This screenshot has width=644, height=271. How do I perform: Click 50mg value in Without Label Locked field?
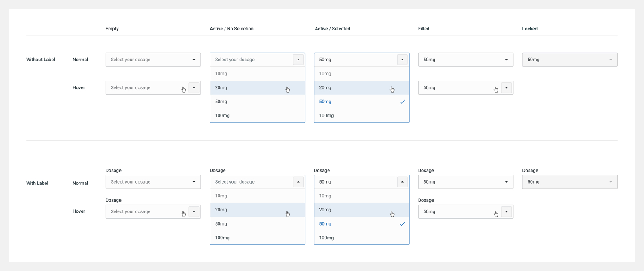pyautogui.click(x=533, y=60)
